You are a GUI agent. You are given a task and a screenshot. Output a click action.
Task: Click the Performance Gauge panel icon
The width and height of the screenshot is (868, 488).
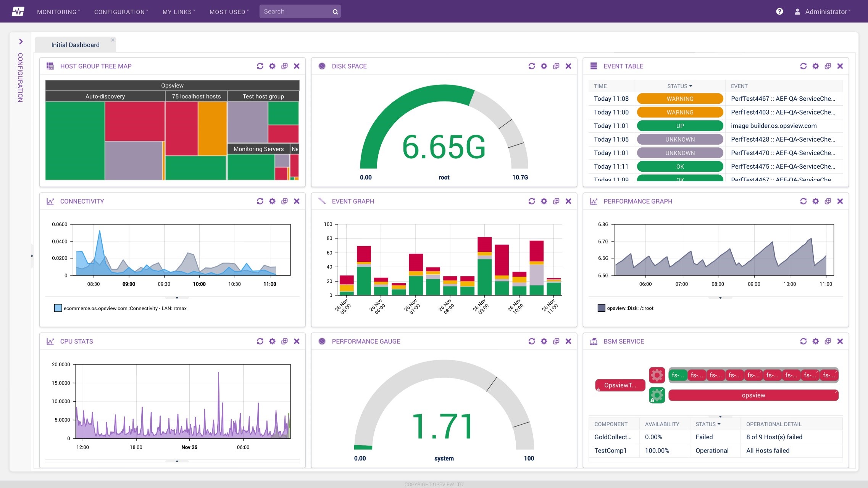[322, 341]
